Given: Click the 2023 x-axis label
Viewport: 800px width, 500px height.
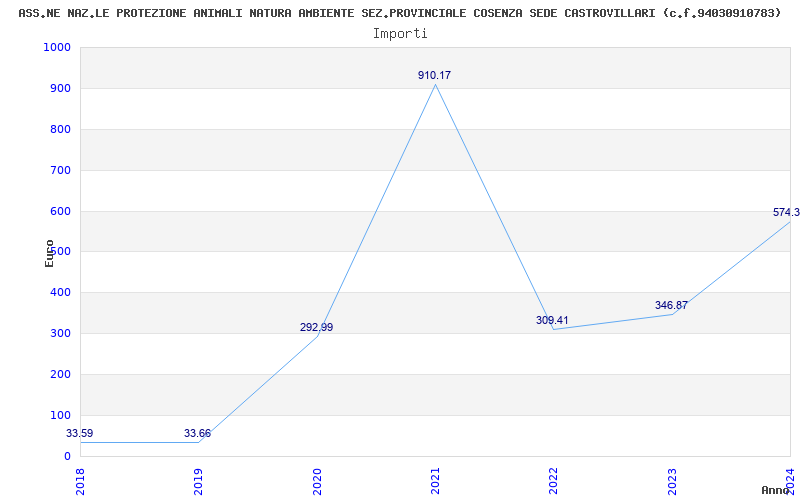Looking at the screenshot, I should (x=672, y=481).
